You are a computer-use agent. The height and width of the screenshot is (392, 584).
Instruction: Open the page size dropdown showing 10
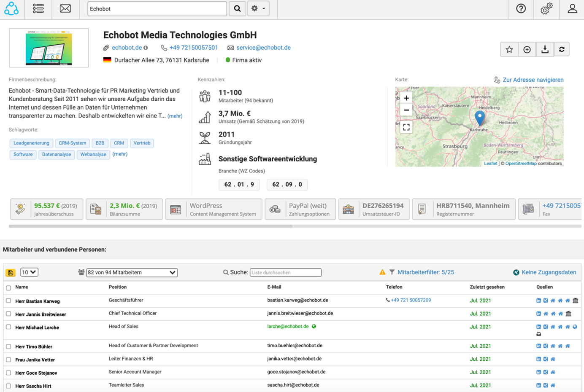tap(29, 272)
